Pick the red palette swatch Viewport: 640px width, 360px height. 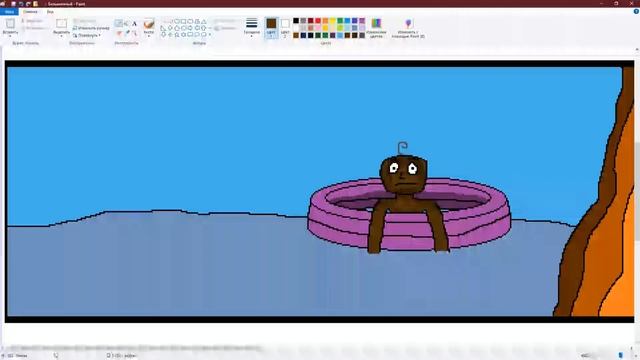coord(318,21)
